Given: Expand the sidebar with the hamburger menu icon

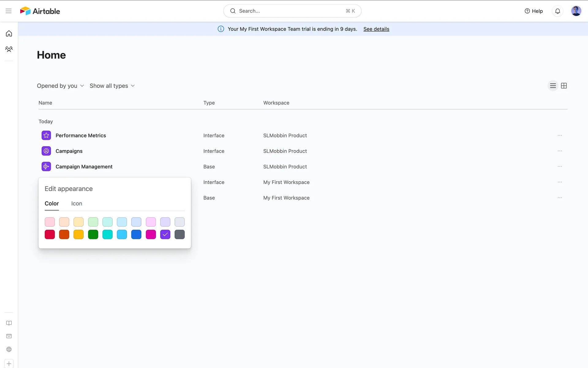Looking at the screenshot, I should pos(9,11).
